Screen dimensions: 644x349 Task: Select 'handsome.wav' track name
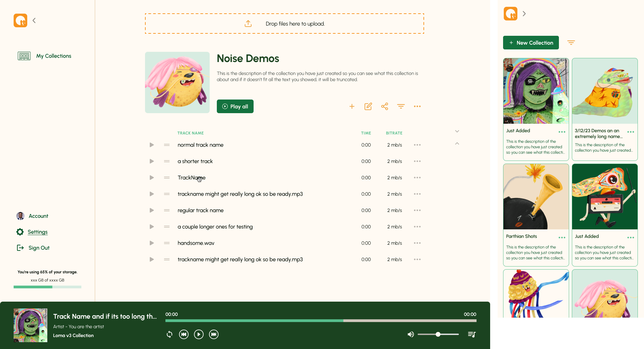tap(196, 243)
